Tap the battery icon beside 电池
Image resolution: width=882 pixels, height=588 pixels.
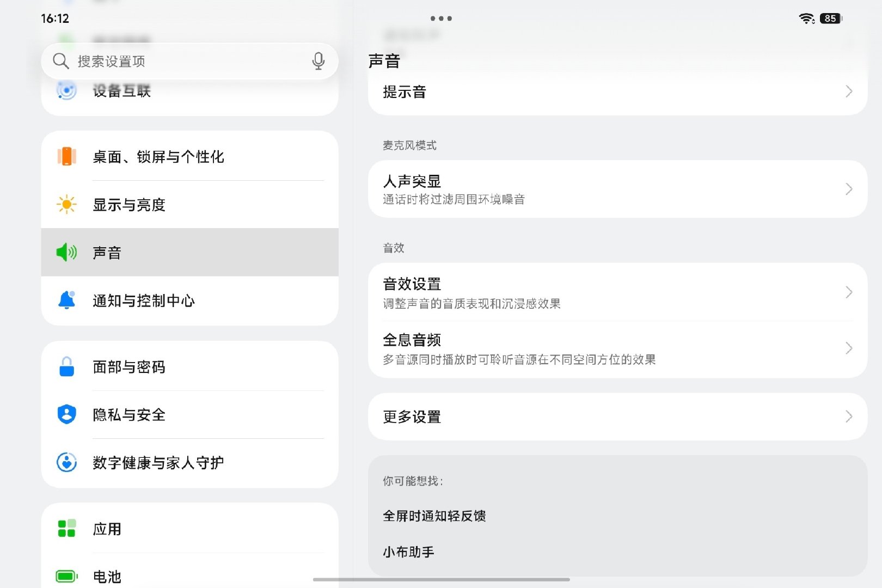tap(66, 576)
